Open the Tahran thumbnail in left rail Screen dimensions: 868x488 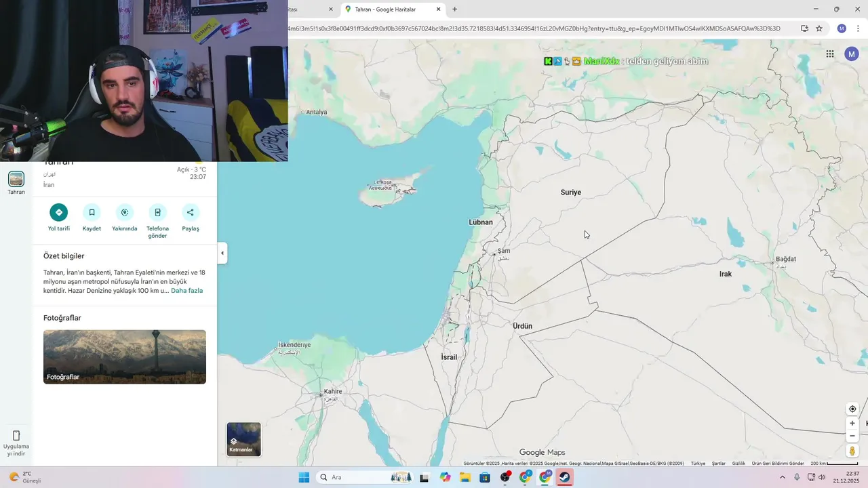coord(16,179)
